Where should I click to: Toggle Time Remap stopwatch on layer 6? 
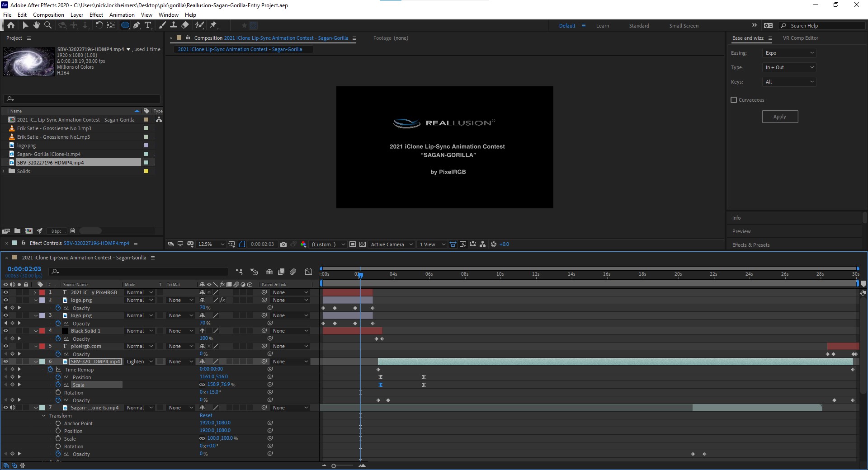coord(50,370)
